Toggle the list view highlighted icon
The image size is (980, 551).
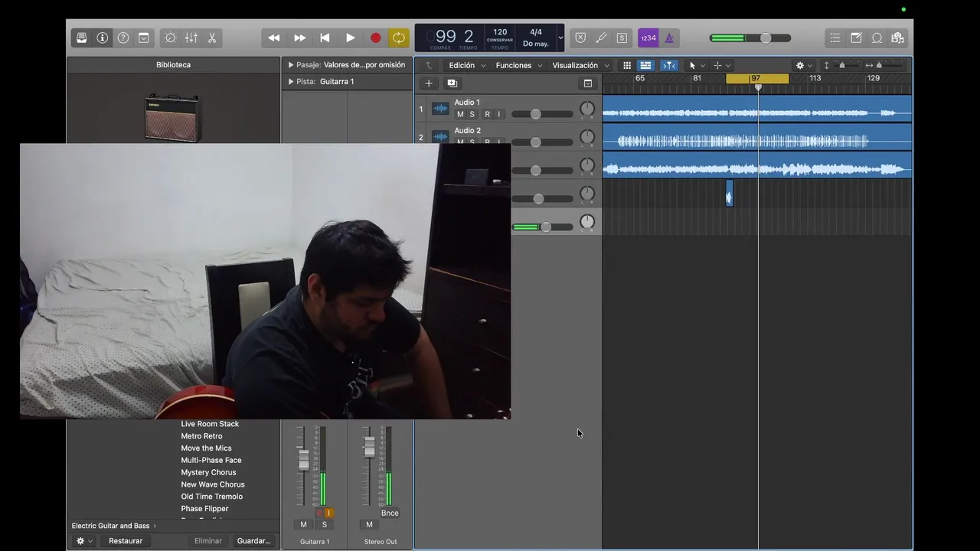[x=645, y=65]
